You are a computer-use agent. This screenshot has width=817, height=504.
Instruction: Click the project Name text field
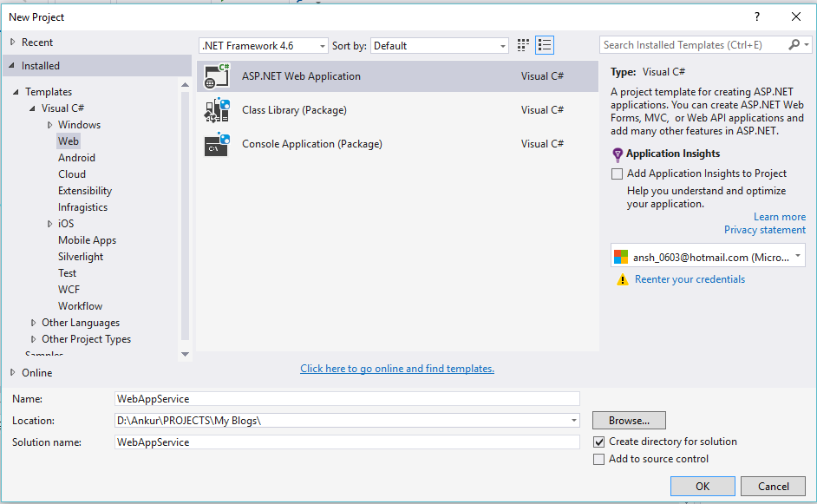click(x=347, y=399)
